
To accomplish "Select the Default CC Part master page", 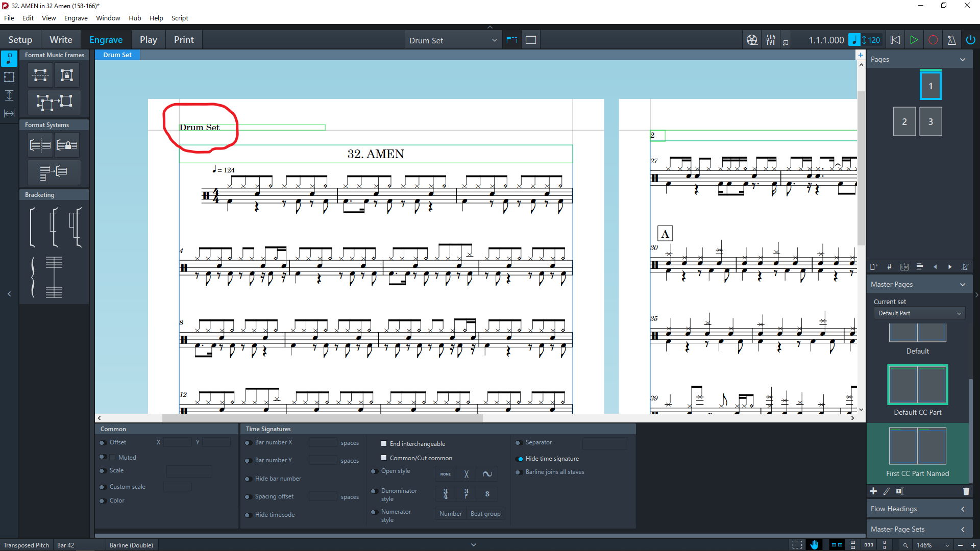I will [x=917, y=385].
